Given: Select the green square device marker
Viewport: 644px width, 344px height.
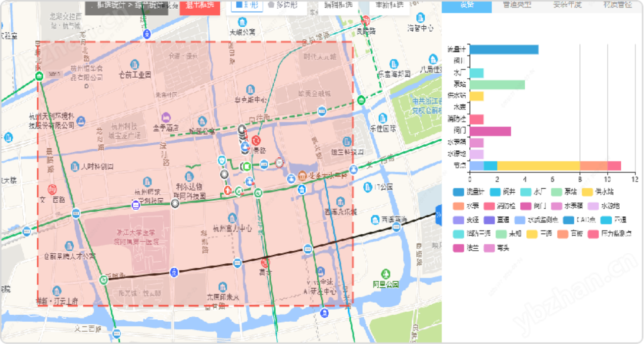Looking at the screenshot, I should pos(247,166).
